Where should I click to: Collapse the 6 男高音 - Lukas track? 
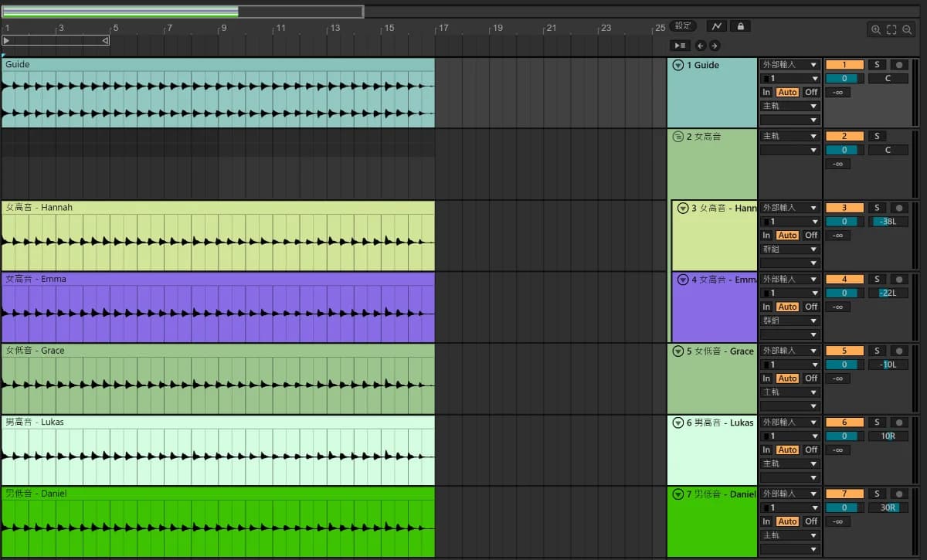pos(678,423)
